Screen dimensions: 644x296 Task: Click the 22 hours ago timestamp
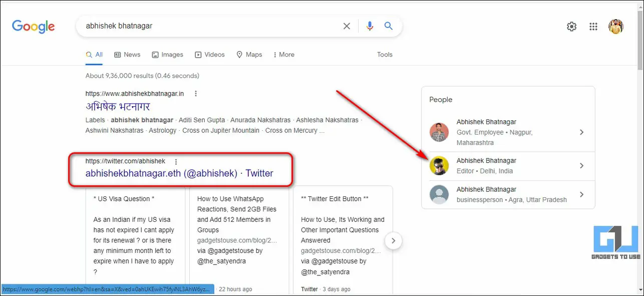pos(236,289)
